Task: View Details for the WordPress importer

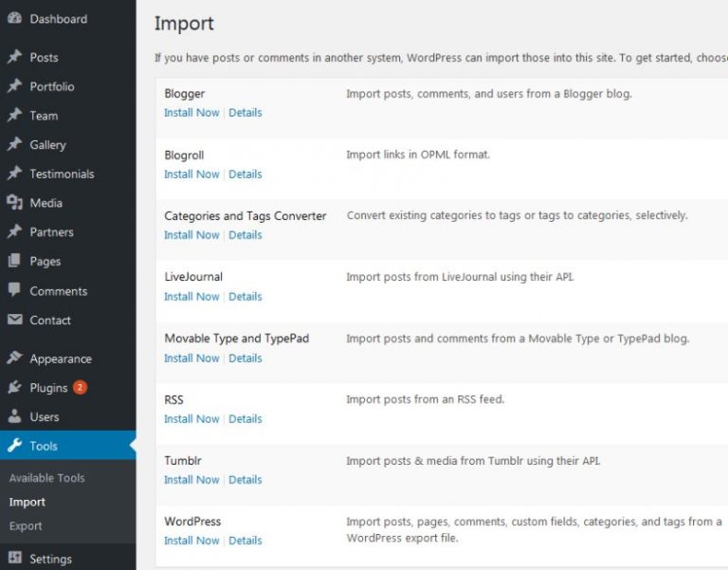Action: (246, 541)
